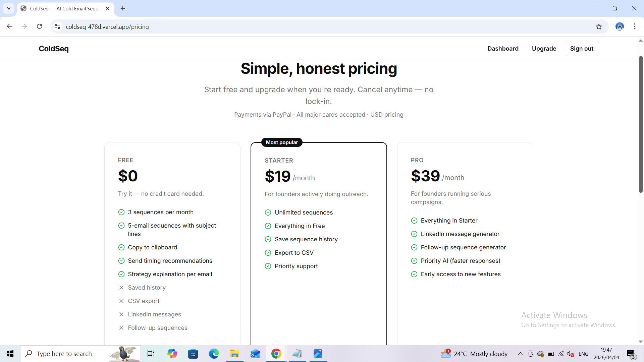Open Microsoft Store from the taskbar
Screen dimensions: 644x362
click(193, 354)
